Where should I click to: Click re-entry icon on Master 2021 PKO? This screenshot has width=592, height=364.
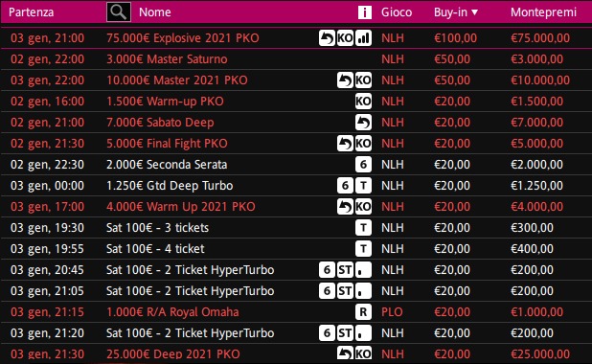click(345, 80)
